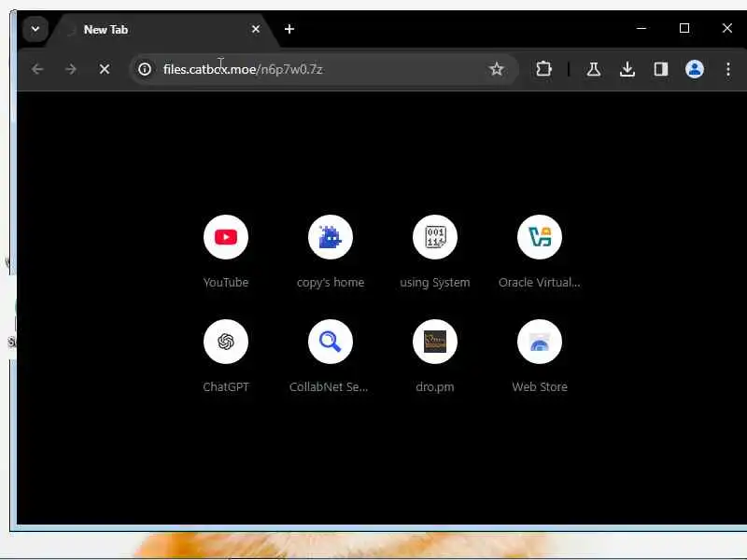Toggle the side panel
The width and height of the screenshot is (747, 560).
click(661, 69)
